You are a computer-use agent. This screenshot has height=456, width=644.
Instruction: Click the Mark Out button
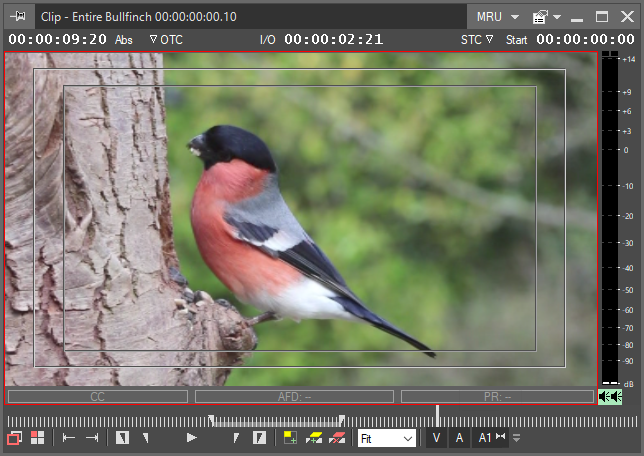(x=259, y=438)
